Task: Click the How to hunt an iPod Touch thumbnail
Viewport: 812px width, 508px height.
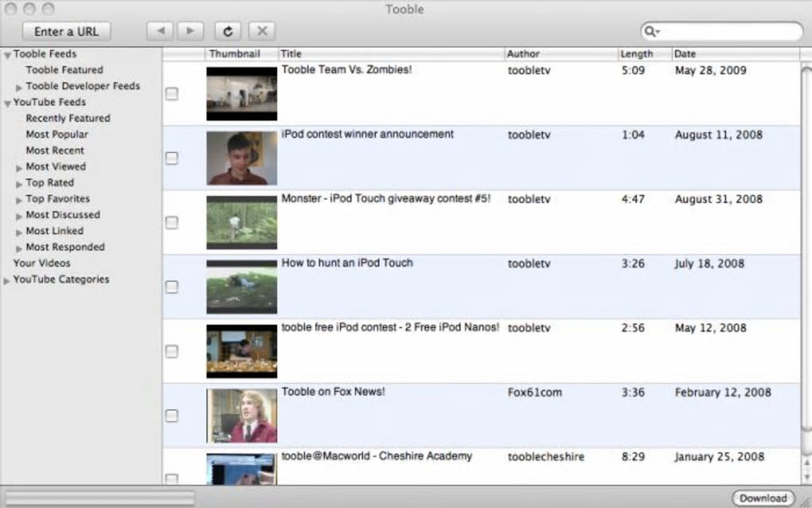Action: coord(242,287)
